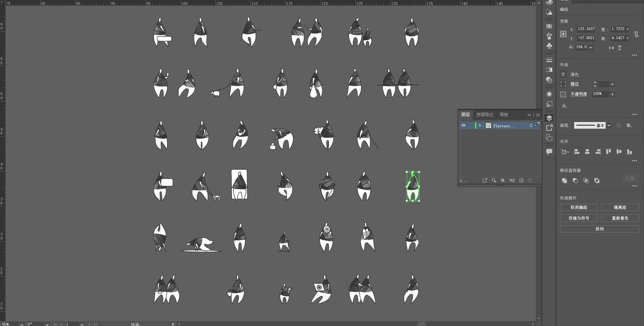Click horizontal align center icon

pos(587,152)
